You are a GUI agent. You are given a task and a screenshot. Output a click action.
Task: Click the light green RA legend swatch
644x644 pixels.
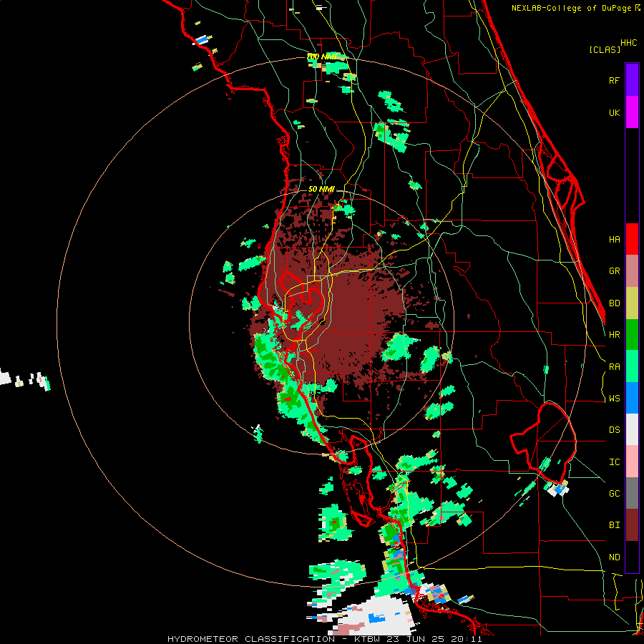pyautogui.click(x=632, y=366)
